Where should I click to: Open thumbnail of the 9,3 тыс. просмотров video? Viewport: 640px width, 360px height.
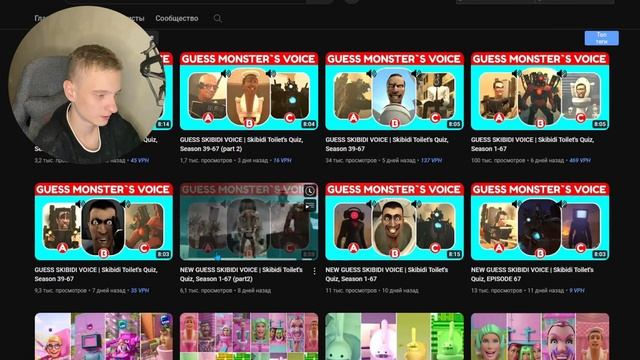coord(104,222)
